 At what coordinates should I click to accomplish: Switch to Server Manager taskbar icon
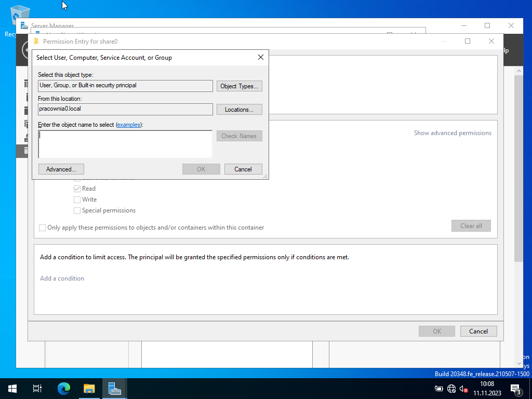click(x=114, y=388)
